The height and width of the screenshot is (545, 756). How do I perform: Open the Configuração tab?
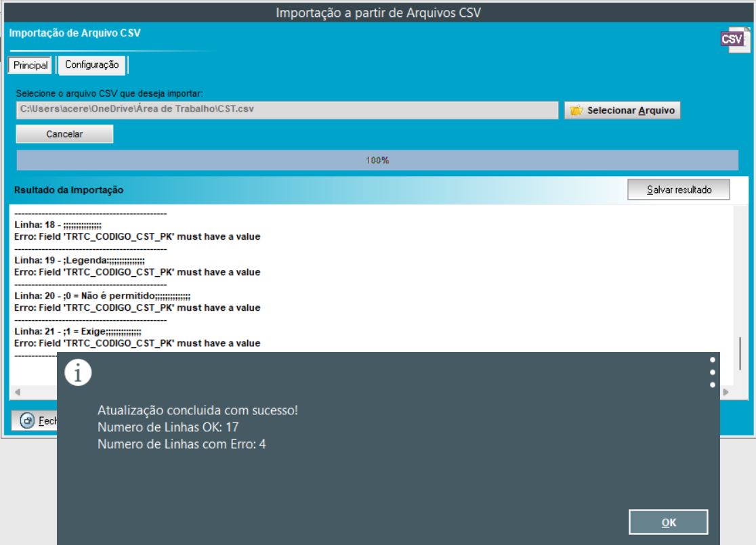point(91,65)
